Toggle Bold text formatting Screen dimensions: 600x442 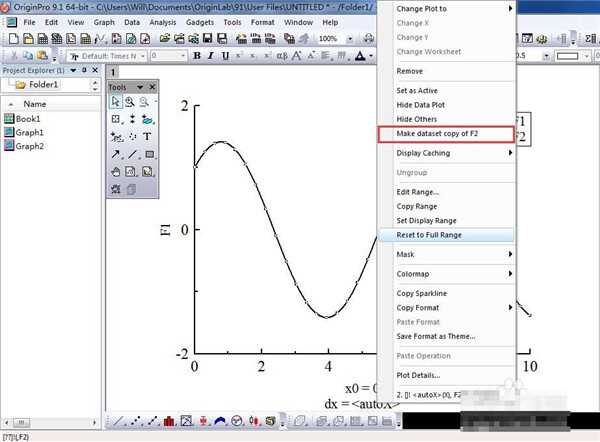[x=197, y=56]
